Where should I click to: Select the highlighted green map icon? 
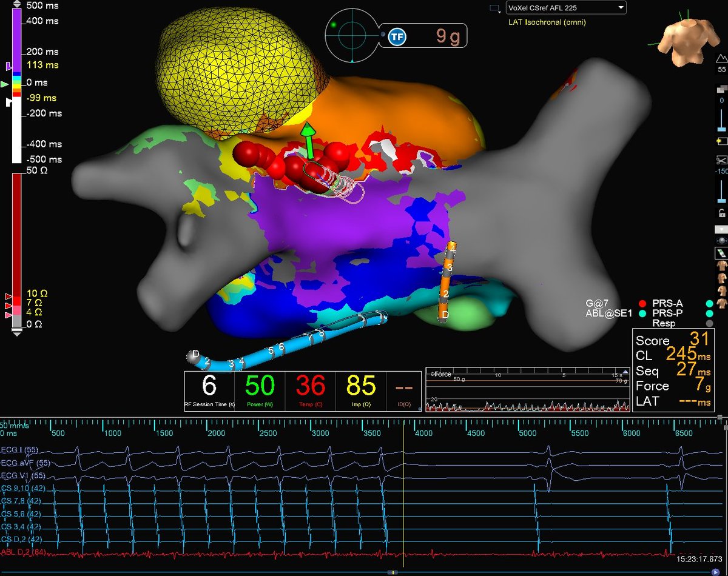721,253
